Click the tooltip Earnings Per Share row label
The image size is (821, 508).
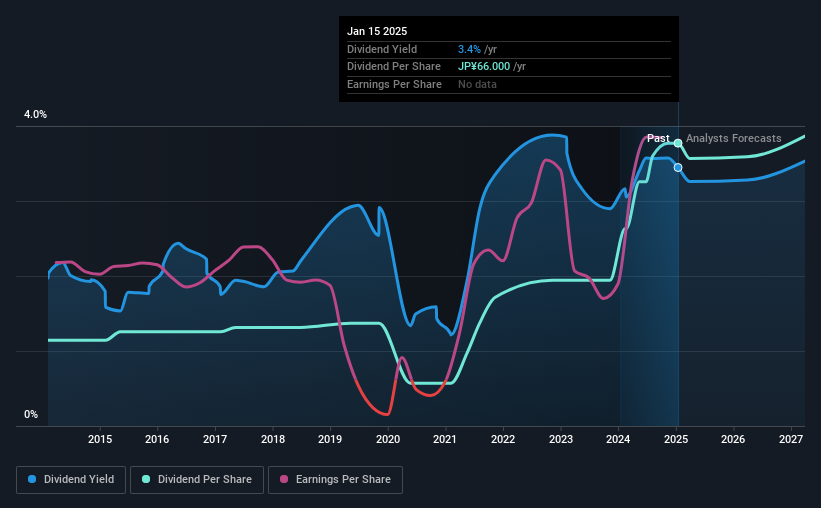(x=394, y=84)
